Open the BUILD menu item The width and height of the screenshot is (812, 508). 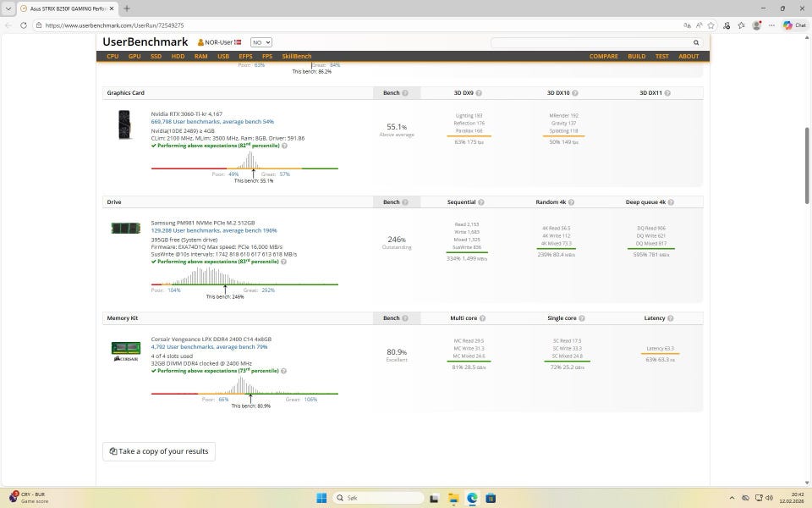tap(636, 56)
